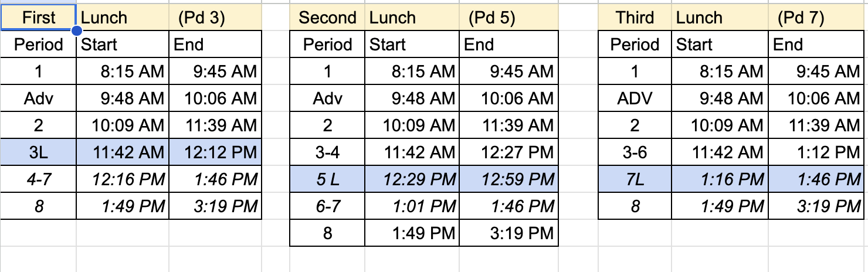Select the '3-6' period cell

(635, 152)
